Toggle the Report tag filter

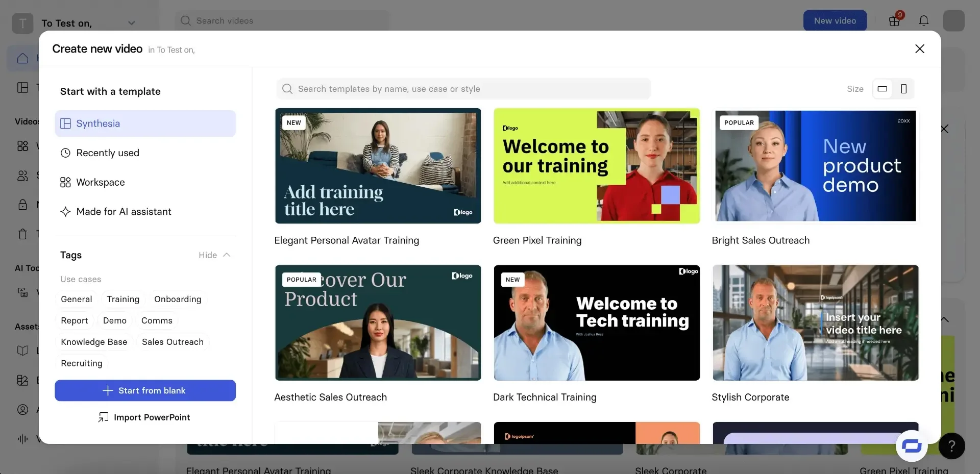[75, 320]
